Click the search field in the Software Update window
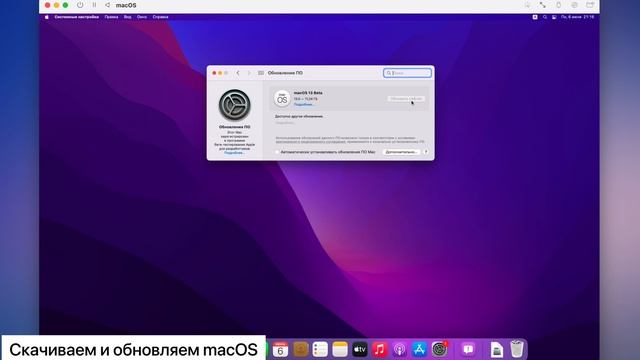The width and height of the screenshot is (640, 360). (407, 73)
